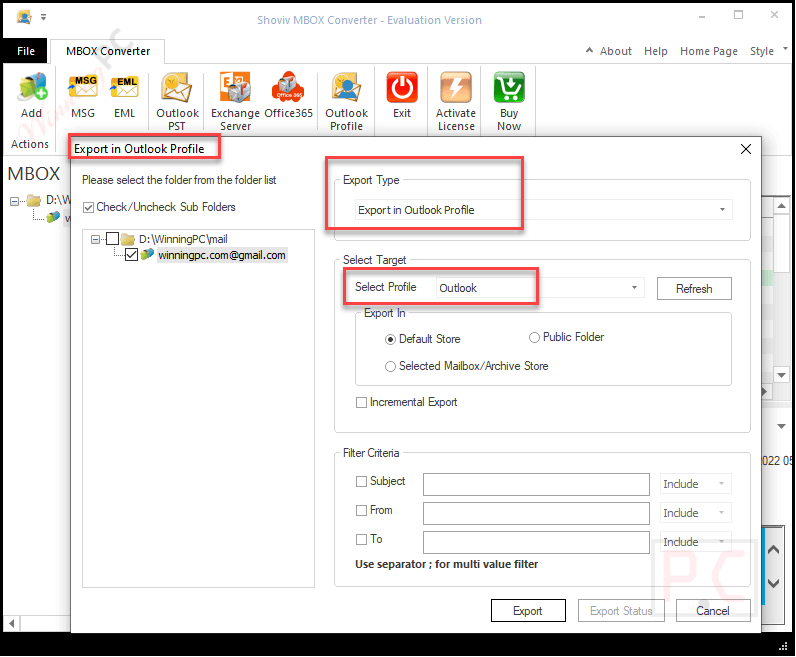The width and height of the screenshot is (796, 657).
Task: Open the quick access toolbar dropdown arrow
Action: pos(44,17)
